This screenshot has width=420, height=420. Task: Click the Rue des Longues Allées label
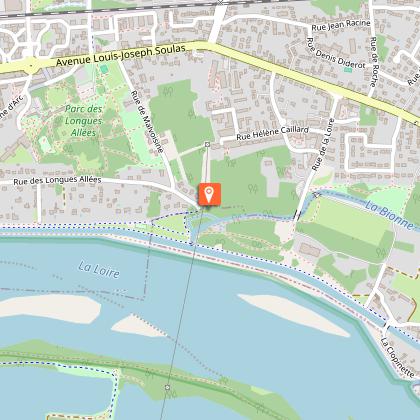(x=57, y=180)
